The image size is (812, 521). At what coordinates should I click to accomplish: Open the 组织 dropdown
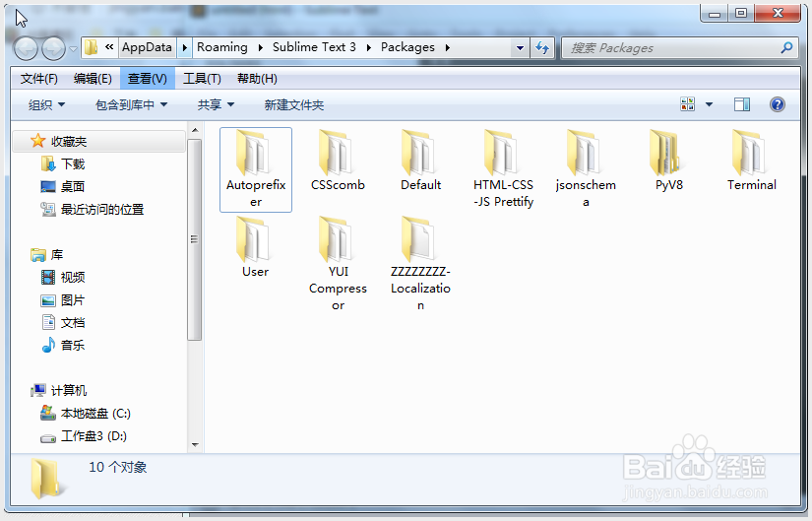(46, 104)
